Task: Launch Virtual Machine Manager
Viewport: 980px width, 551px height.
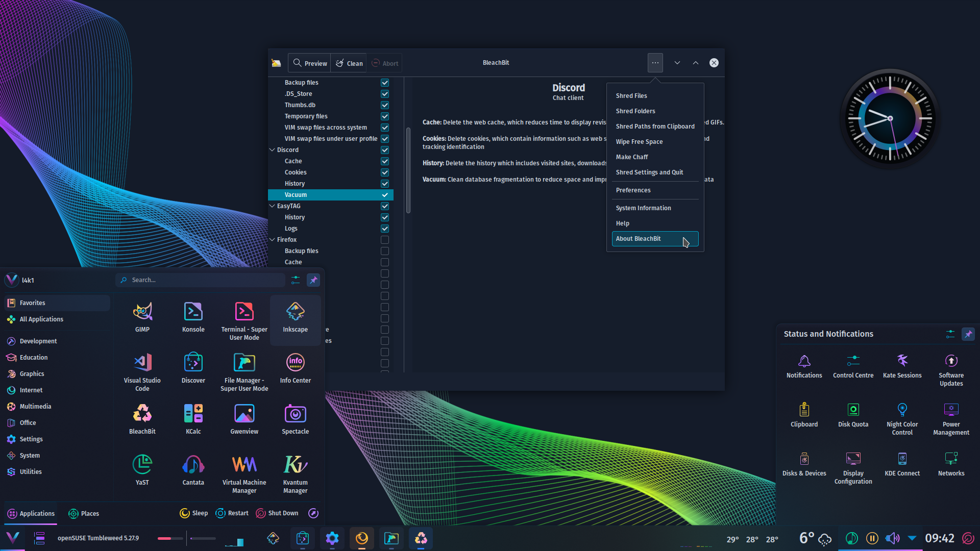Action: coord(244,474)
